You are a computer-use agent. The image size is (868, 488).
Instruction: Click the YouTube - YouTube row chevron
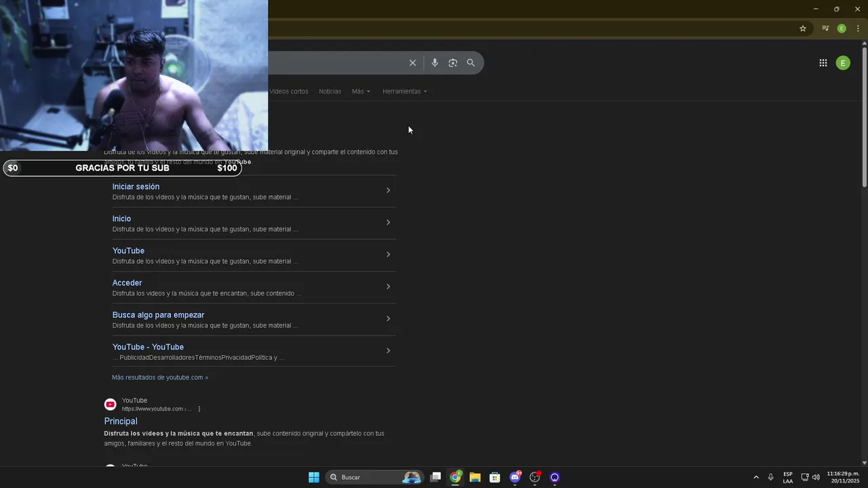tap(388, 350)
